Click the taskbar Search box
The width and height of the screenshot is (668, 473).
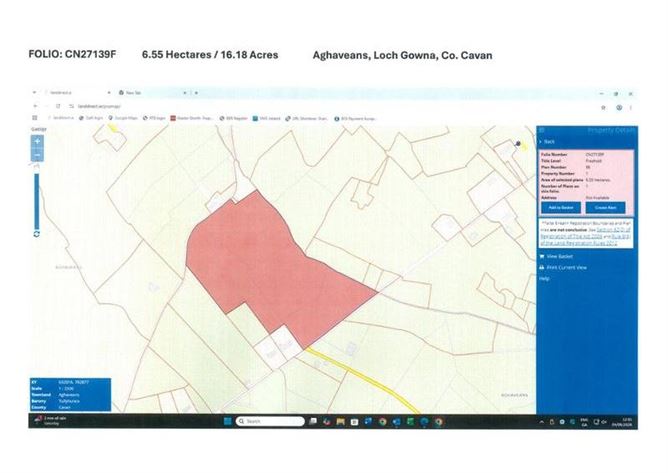pyautogui.click(x=270, y=421)
